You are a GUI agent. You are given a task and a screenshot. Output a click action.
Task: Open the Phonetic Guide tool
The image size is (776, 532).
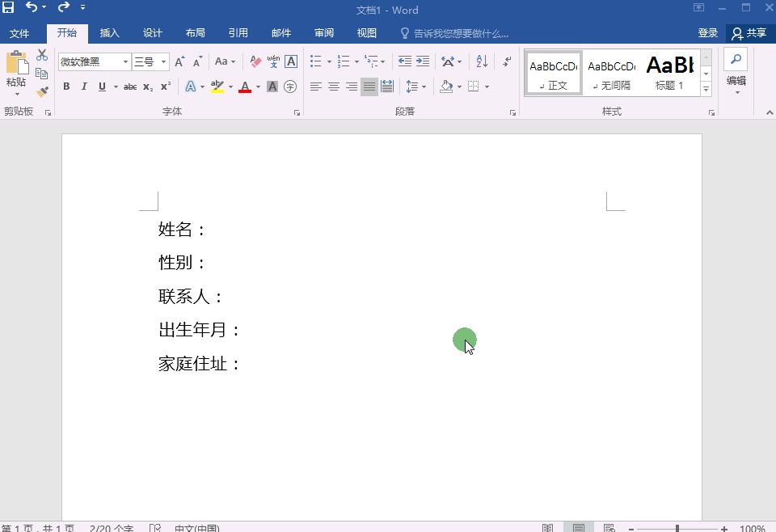point(273,61)
